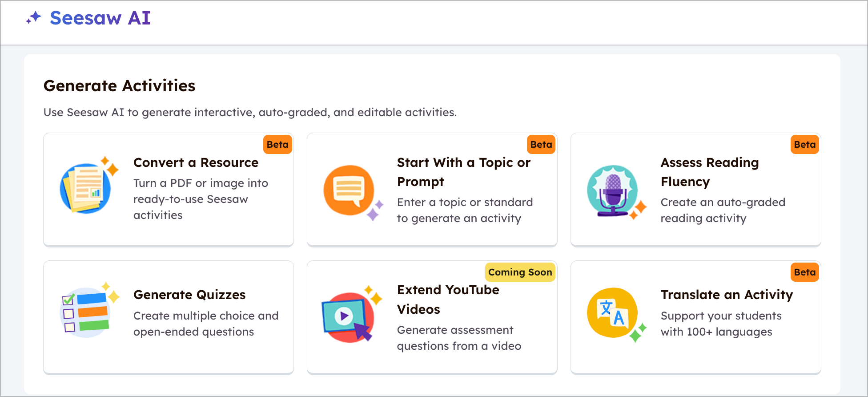The width and height of the screenshot is (868, 397).
Task: Open the Convert a Resource card title
Action: coord(196,162)
